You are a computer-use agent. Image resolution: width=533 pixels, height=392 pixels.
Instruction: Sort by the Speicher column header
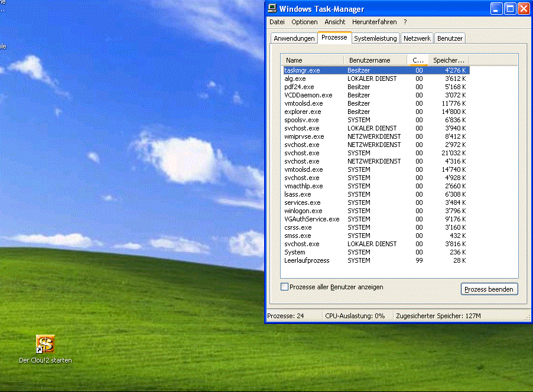[448, 60]
